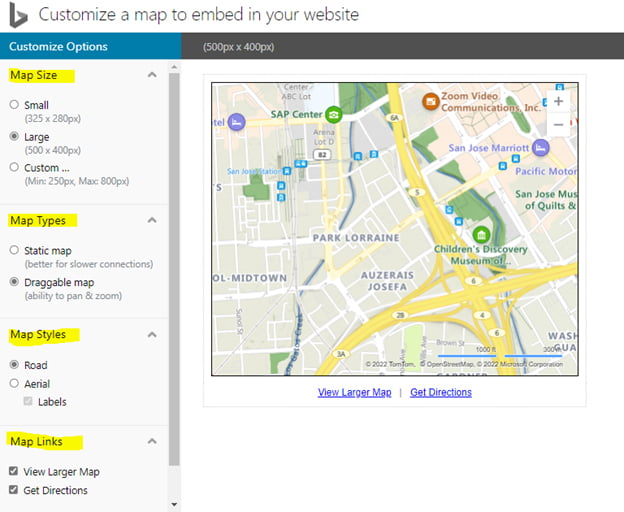
Task: Click the San Jose Station transit icon
Action: [x=287, y=171]
